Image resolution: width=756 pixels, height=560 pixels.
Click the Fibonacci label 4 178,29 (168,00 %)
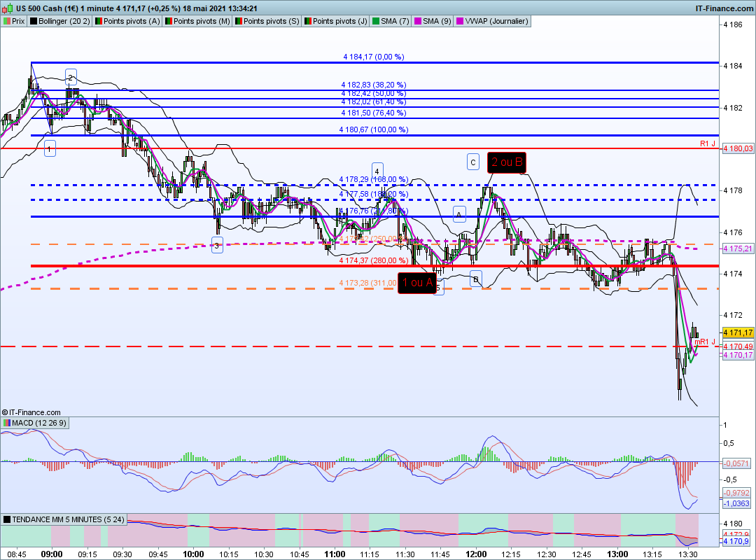(x=374, y=179)
